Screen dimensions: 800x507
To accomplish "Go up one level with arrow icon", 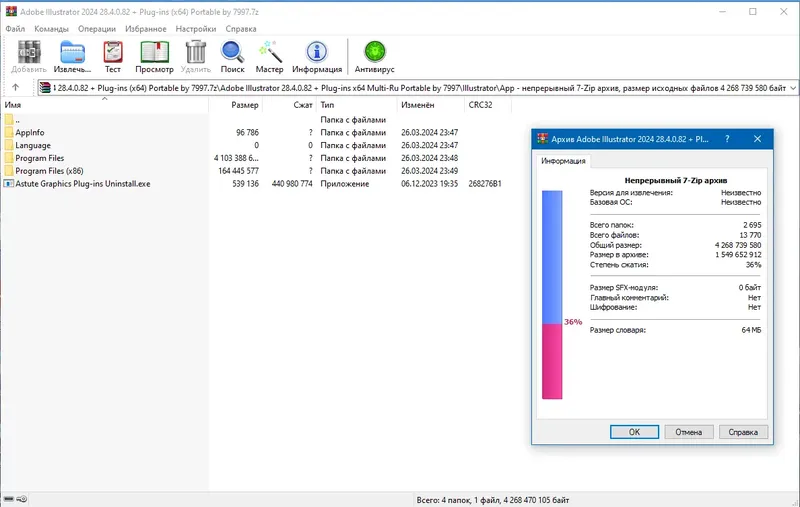I will [15, 87].
